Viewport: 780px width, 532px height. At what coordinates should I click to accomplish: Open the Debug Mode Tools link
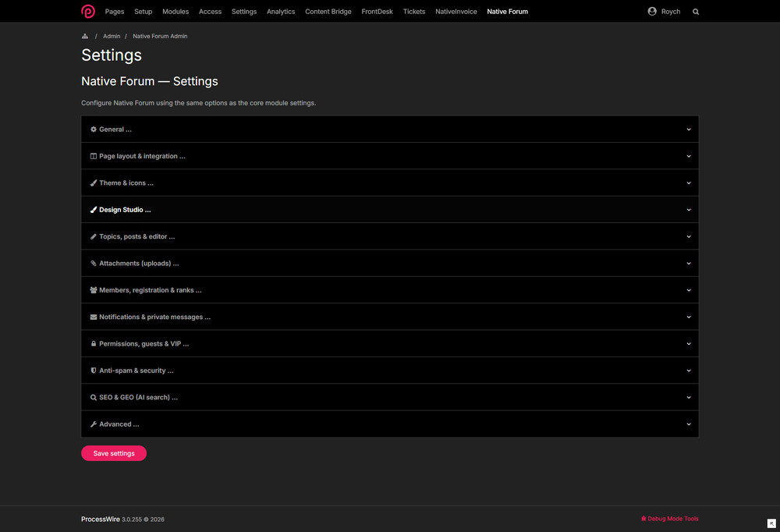click(x=673, y=519)
